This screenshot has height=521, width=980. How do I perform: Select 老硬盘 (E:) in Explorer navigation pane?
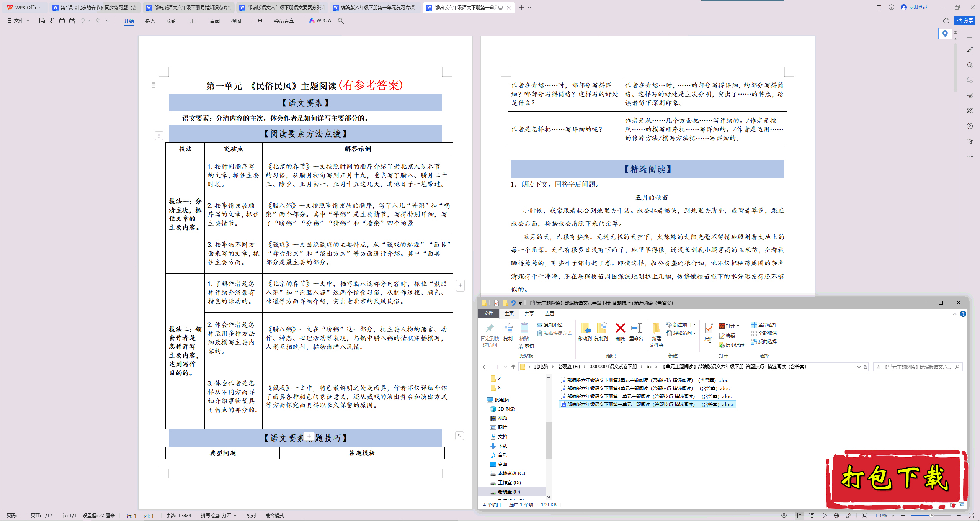coord(509,492)
